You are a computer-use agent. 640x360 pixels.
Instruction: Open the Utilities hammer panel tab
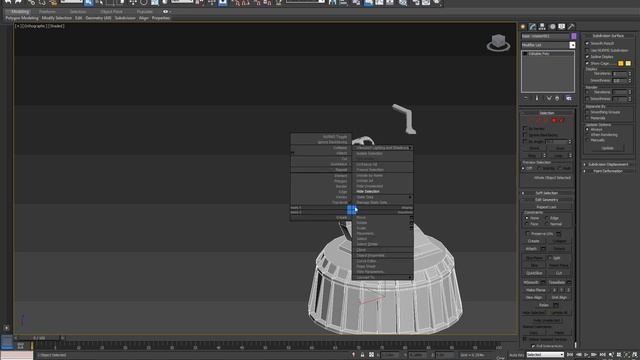pyautogui.click(x=571, y=27)
